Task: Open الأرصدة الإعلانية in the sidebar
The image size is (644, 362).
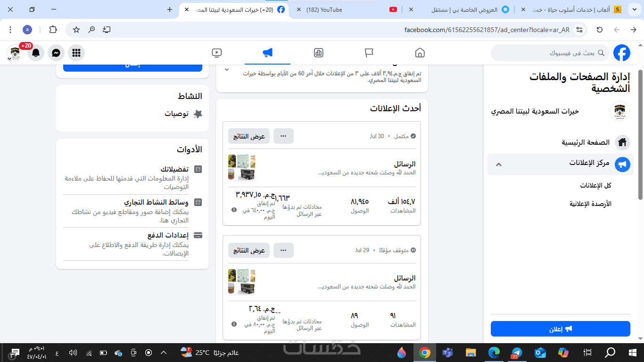Action: pos(590,204)
